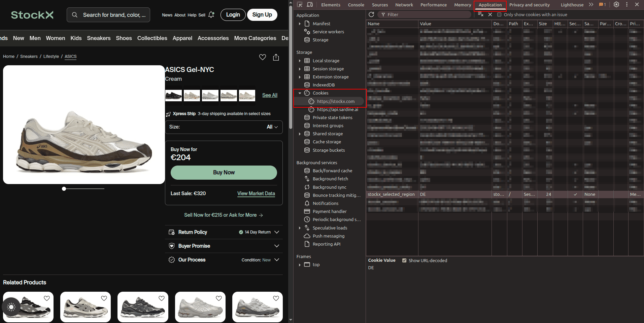This screenshot has height=323, width=644.
Task: Toggle the dark mode sun button
Action: (x=11, y=307)
